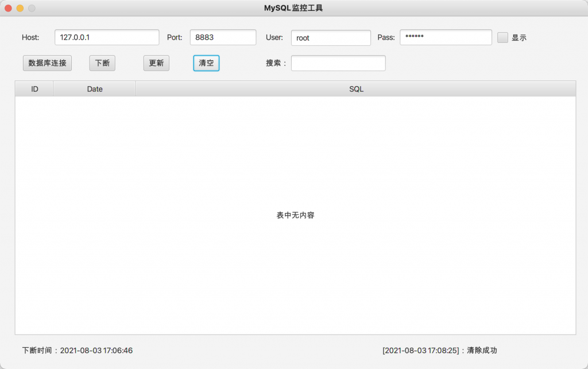Click the ID column header

tap(34, 88)
